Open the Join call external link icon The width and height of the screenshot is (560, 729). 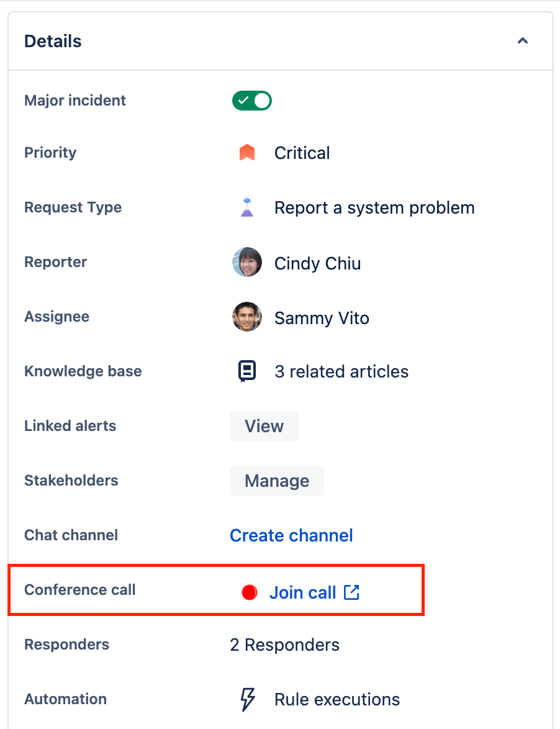(x=351, y=592)
